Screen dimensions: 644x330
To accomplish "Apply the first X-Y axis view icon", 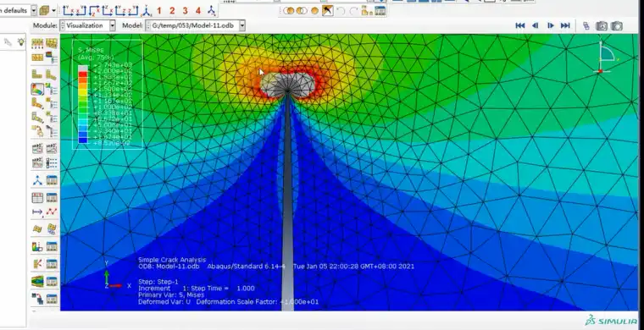I will coord(68,11).
